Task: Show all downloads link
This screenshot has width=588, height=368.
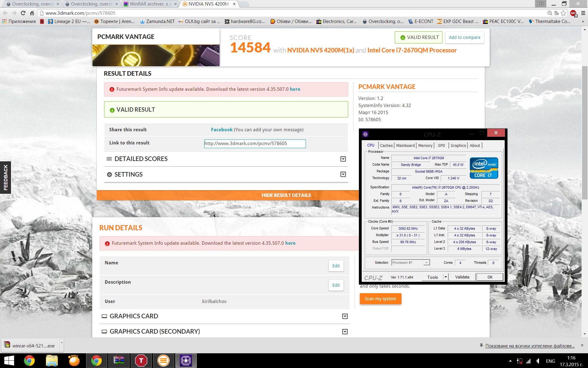Action: [x=530, y=346]
